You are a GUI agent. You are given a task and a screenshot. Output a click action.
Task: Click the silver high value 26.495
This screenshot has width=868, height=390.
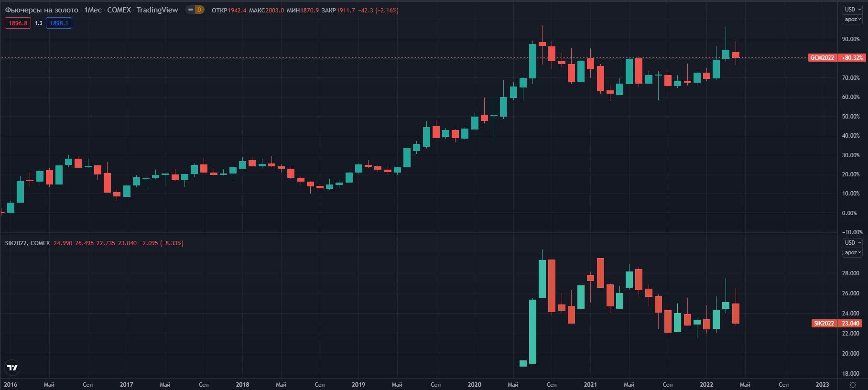(x=84, y=243)
